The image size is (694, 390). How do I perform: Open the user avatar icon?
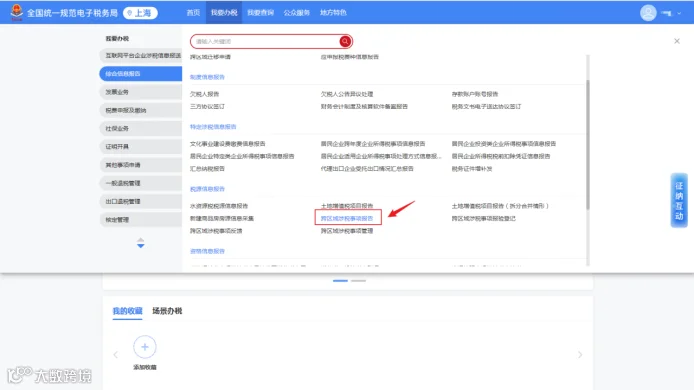click(648, 13)
